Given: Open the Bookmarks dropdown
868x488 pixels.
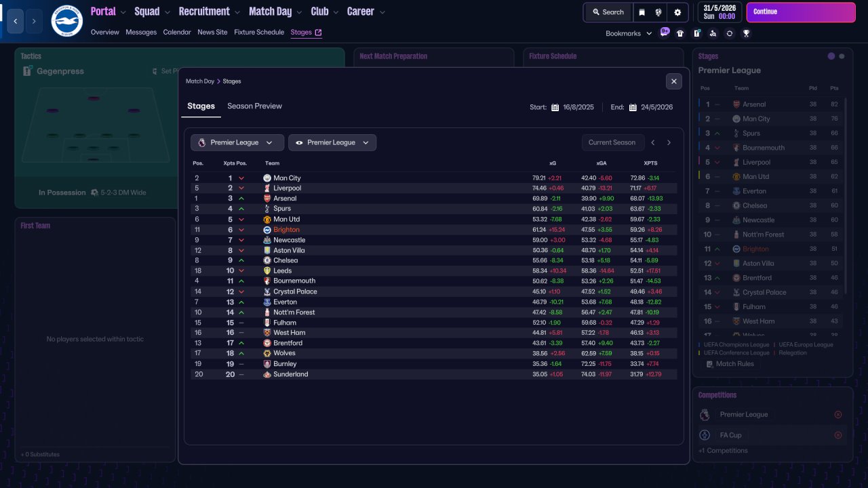Looking at the screenshot, I should (629, 33).
